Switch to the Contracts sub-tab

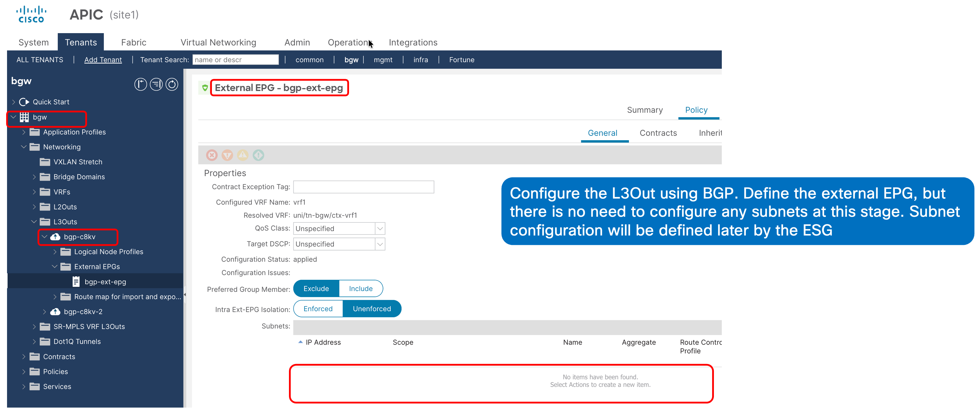pos(658,133)
